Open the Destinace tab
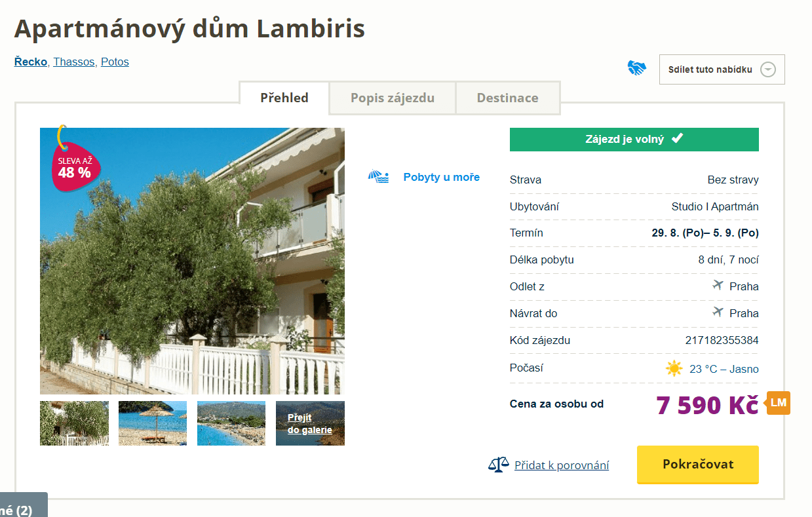The height and width of the screenshot is (517, 812). pos(507,98)
